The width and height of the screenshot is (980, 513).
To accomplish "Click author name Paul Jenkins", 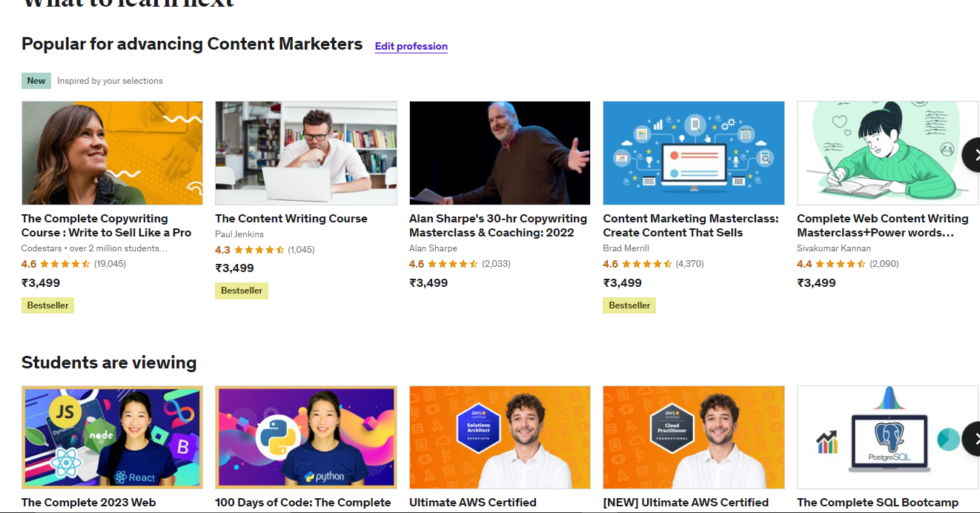I will pos(239,234).
